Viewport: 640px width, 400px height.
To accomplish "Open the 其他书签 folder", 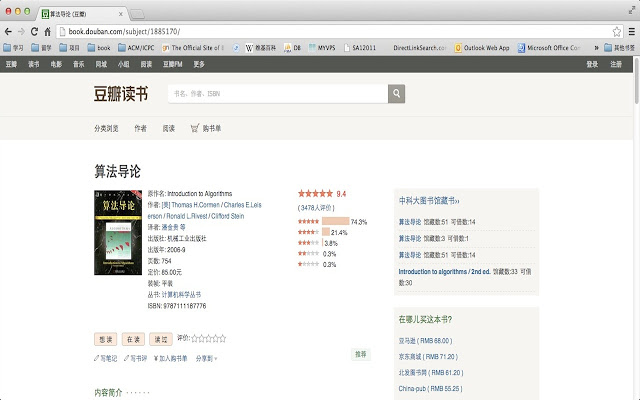I will pos(620,48).
